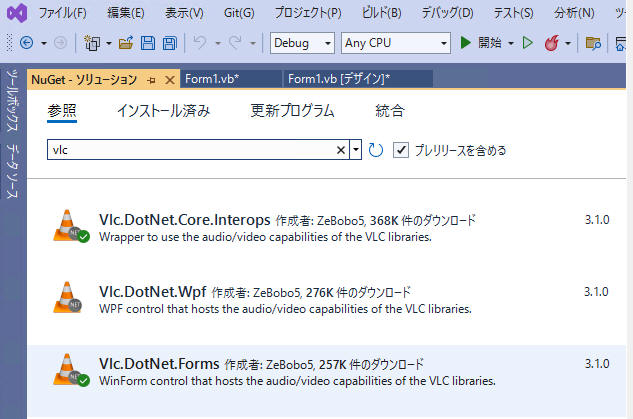
Task: Click the Start Without Debugging play icon
Action: coord(528,43)
